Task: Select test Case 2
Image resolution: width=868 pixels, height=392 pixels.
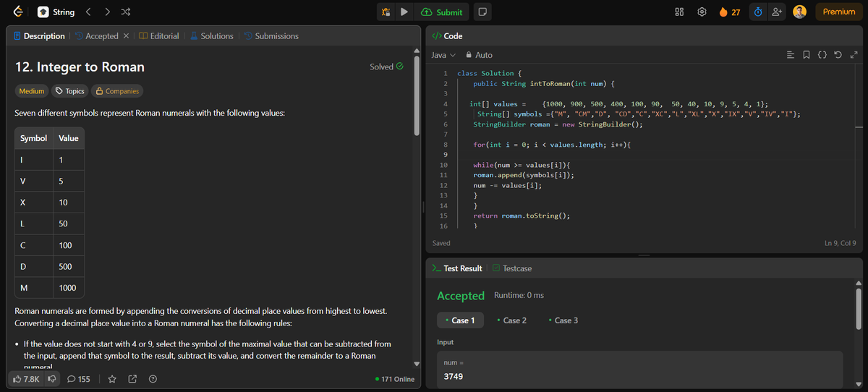Action: tap(512, 320)
